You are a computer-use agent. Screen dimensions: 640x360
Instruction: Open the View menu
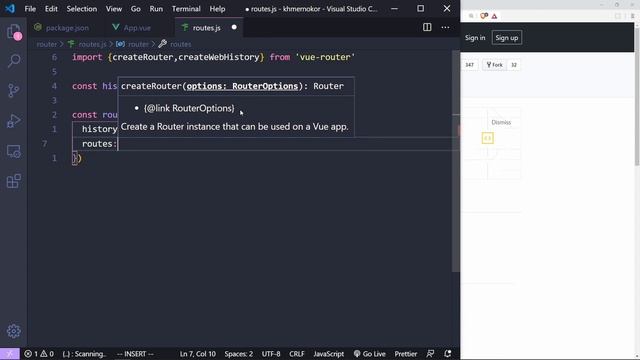point(114,9)
